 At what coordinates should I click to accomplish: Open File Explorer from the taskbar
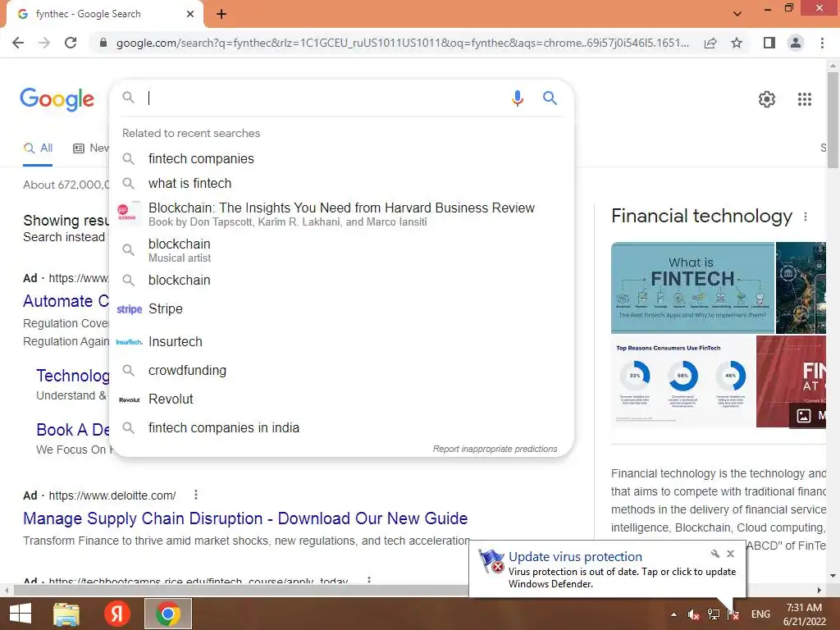(66, 614)
